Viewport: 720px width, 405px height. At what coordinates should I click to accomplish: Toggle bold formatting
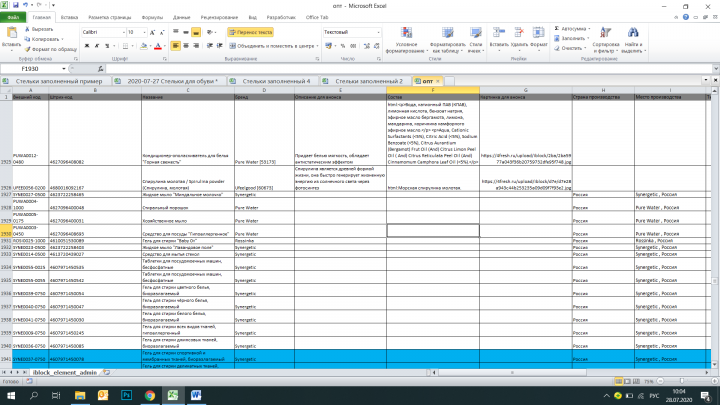click(87, 46)
